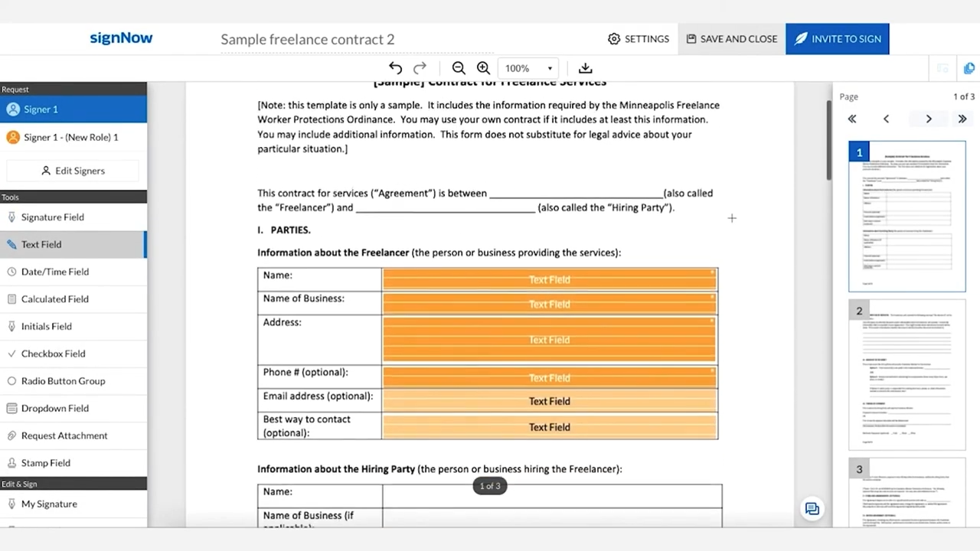Select the Phone # text field
The width and height of the screenshot is (980, 551).
(549, 377)
